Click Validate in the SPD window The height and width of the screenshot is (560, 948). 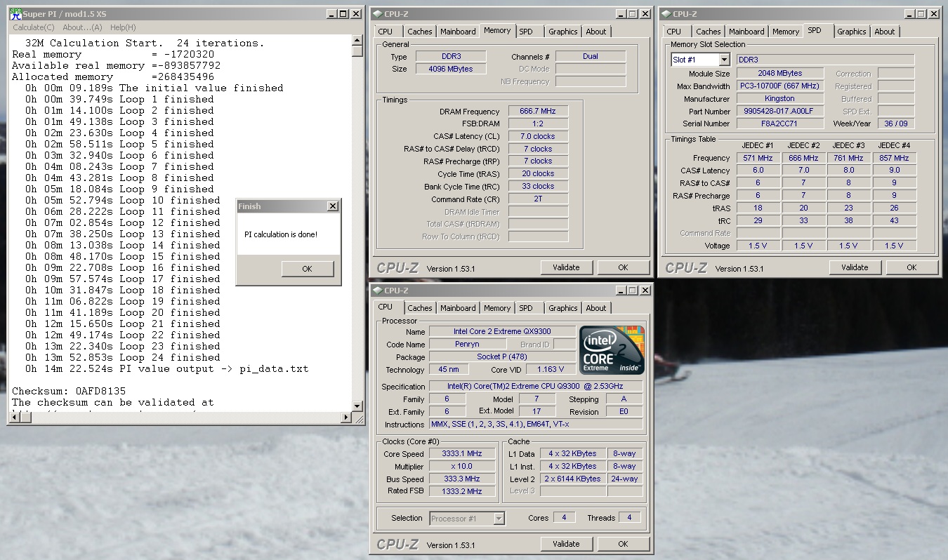coord(855,267)
